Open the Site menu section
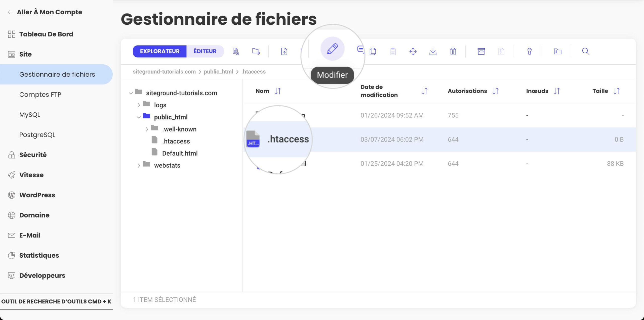The image size is (644, 320). coord(25,54)
